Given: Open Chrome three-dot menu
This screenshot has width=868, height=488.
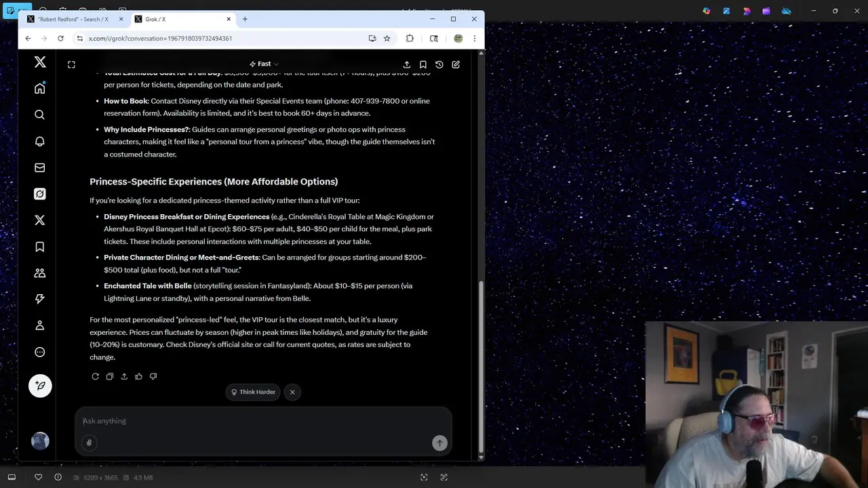Looking at the screenshot, I should click(x=475, y=39).
